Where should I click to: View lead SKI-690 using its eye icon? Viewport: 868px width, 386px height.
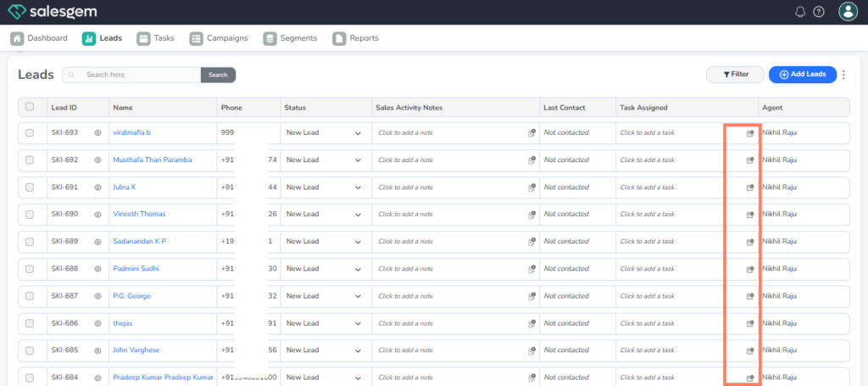[97, 215]
